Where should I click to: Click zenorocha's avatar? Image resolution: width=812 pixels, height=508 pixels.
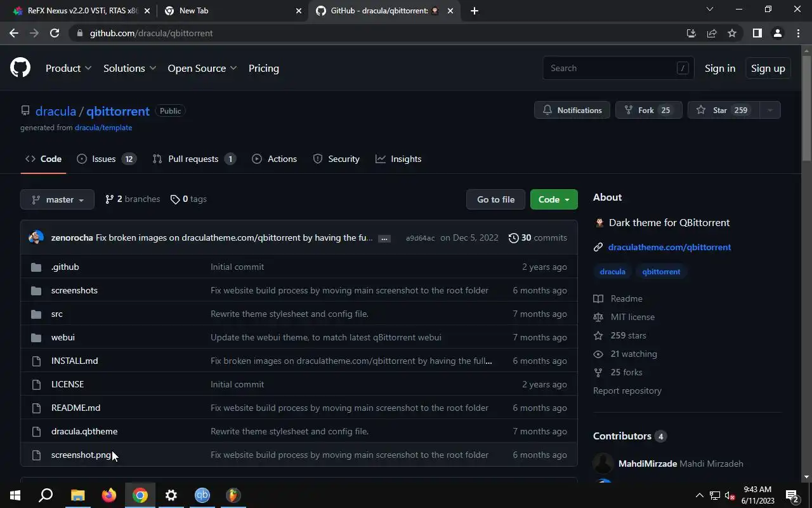tap(36, 237)
